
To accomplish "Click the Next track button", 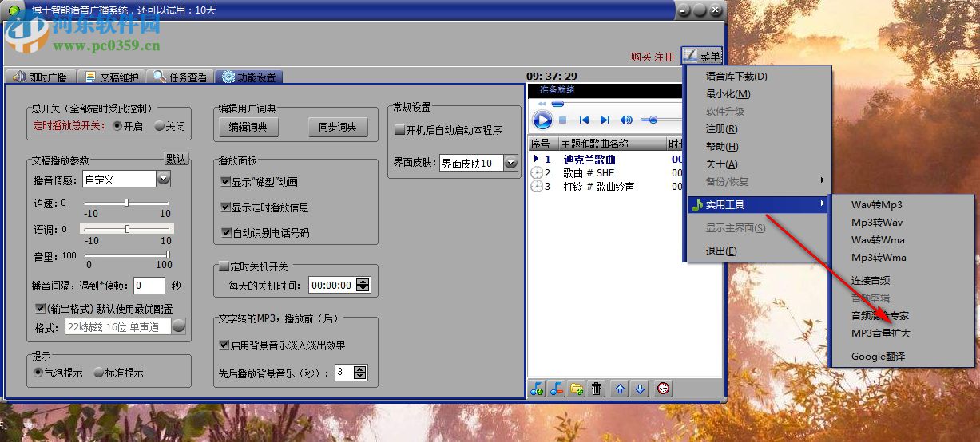I will pos(605,120).
